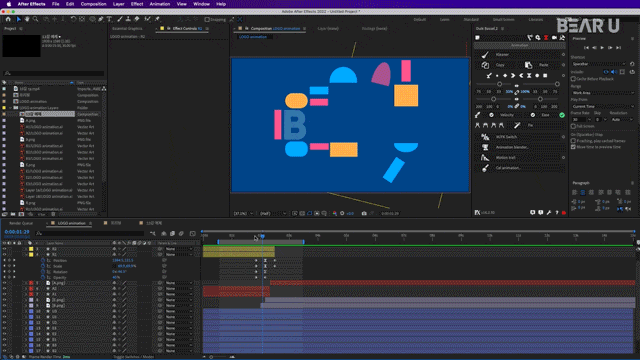
Task: Click the Motion trail icon in Duik
Action: (x=485, y=158)
